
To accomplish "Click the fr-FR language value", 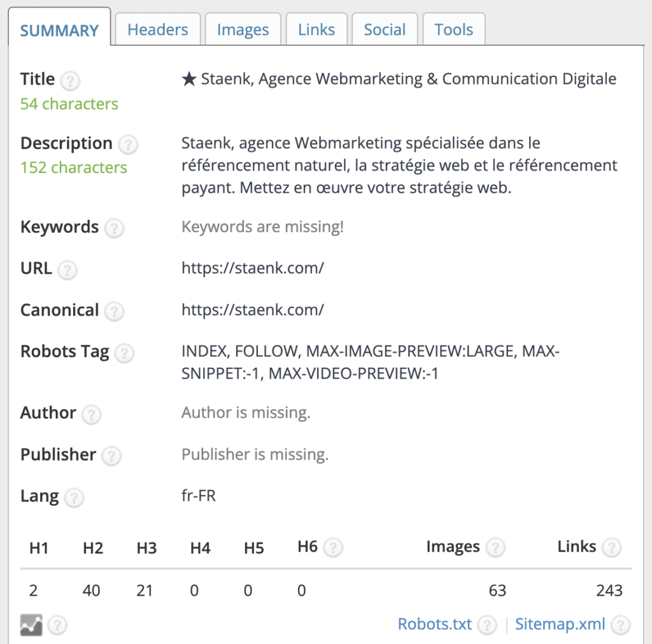I will (199, 496).
